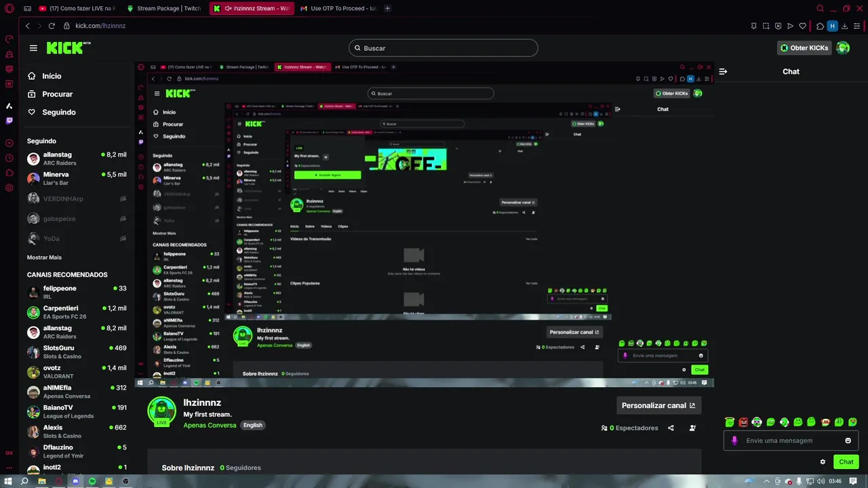Open the Kick hamburger menu
The width and height of the screenshot is (868, 488).
pyautogui.click(x=33, y=47)
